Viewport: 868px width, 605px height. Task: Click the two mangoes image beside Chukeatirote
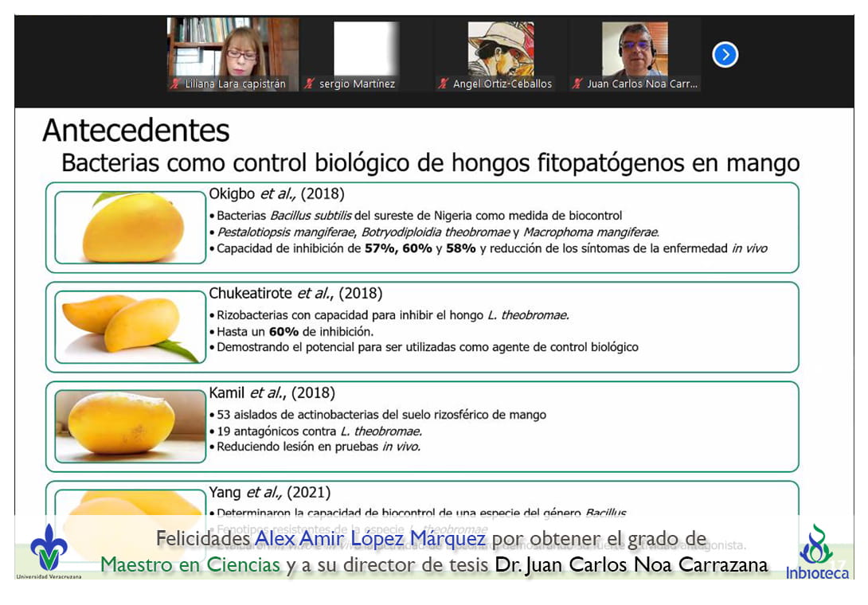click(x=131, y=326)
